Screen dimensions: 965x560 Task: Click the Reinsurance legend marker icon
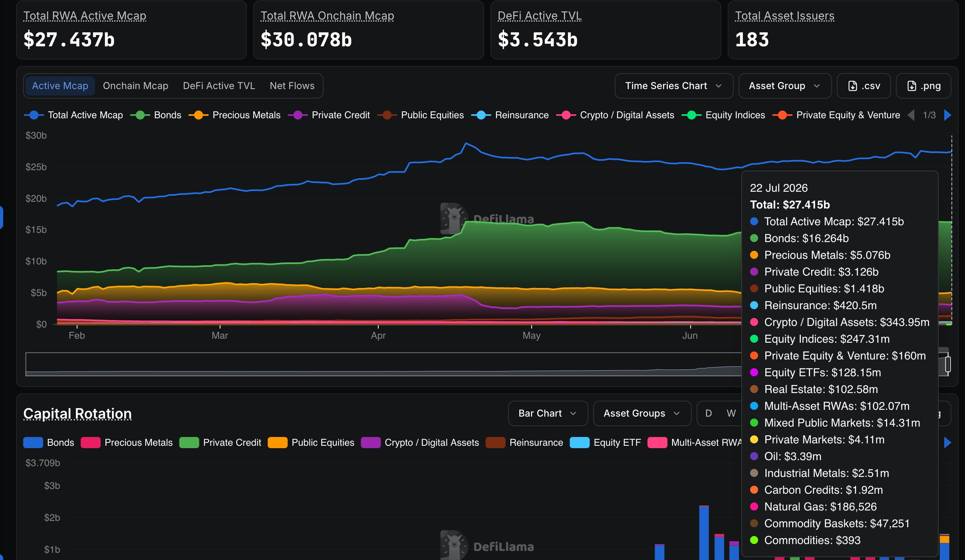pos(481,115)
